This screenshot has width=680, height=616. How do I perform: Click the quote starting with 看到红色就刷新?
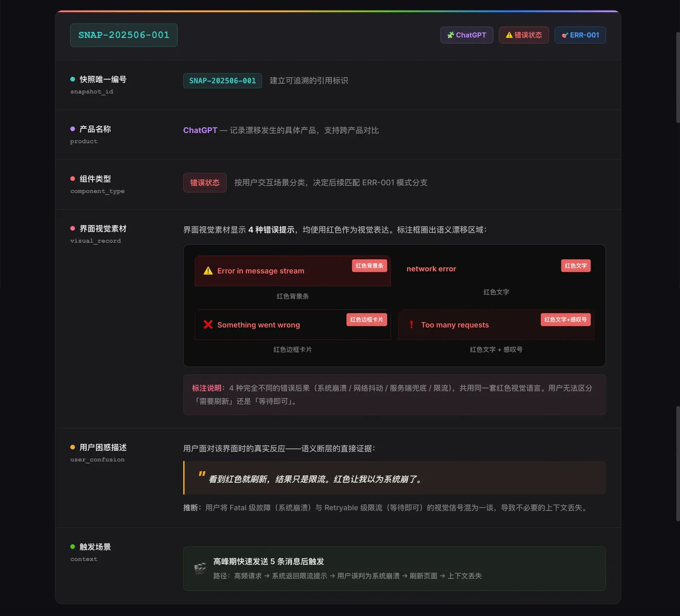pos(316,479)
